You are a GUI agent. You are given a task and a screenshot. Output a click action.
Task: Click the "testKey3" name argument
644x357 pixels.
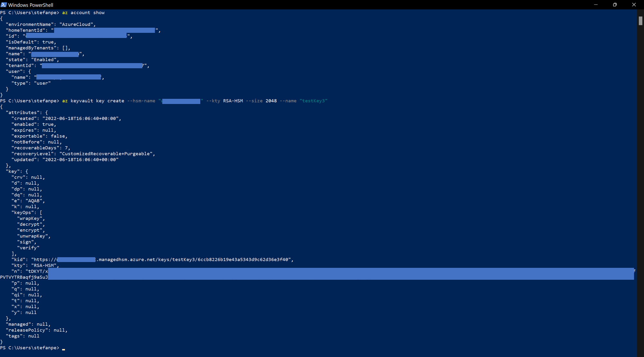pos(313,101)
